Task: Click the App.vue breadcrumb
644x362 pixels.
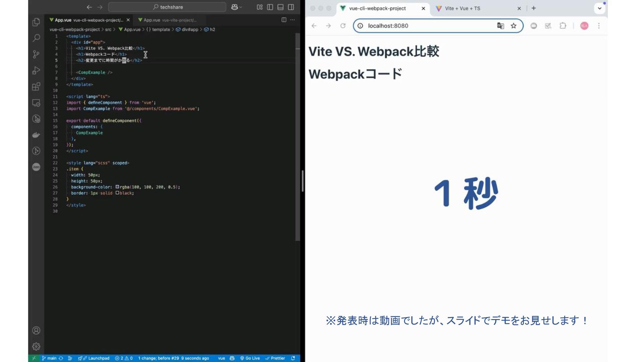Action: click(x=129, y=29)
